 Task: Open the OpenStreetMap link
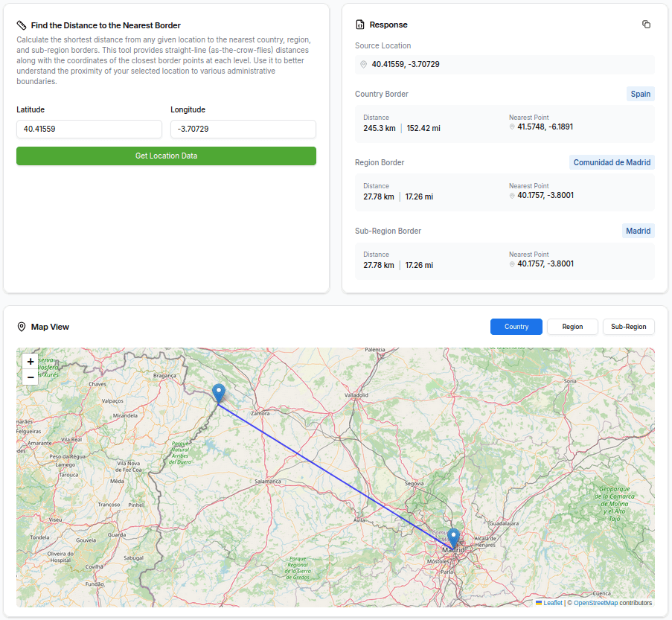pyautogui.click(x=595, y=603)
